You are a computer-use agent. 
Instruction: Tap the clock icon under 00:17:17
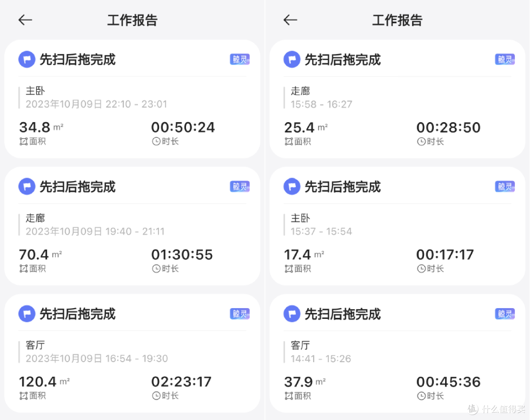(421, 268)
